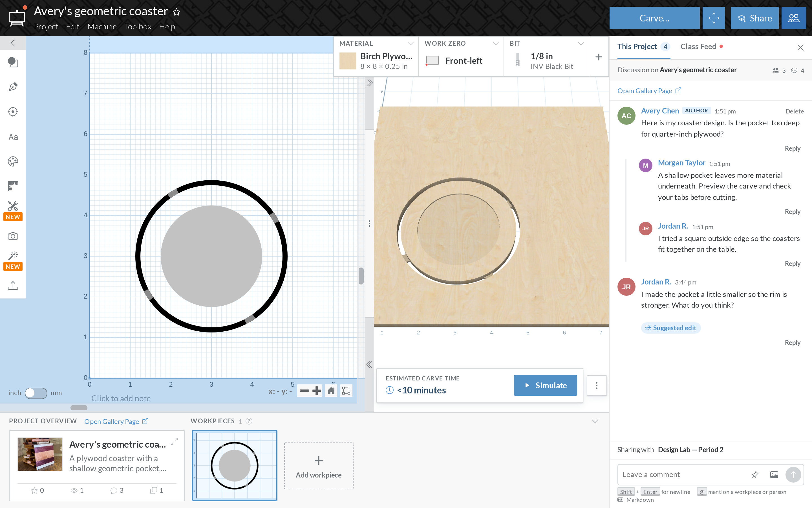Click the canvas vertical scrollbar handle
This screenshot has width=812, height=508.
(x=361, y=276)
